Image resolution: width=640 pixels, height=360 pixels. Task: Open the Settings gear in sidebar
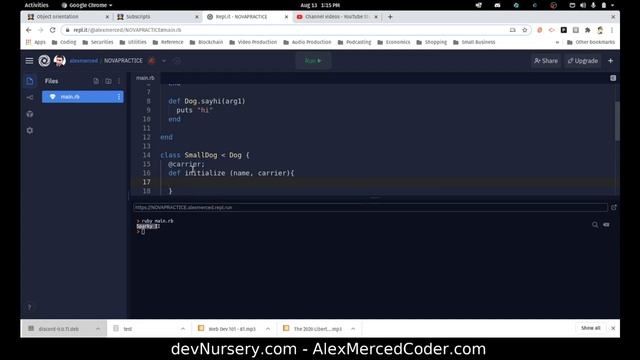pyautogui.click(x=30, y=131)
